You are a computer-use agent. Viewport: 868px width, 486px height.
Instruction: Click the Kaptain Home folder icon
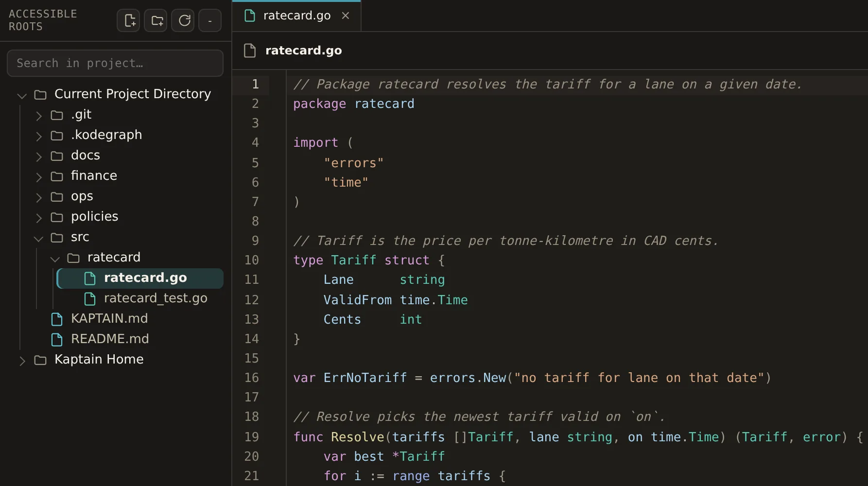(x=40, y=360)
